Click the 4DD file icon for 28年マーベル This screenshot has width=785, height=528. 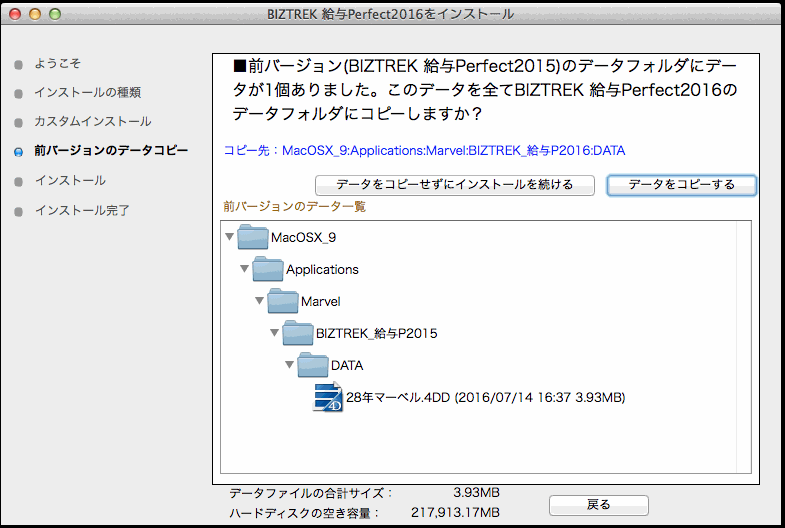[x=328, y=397]
